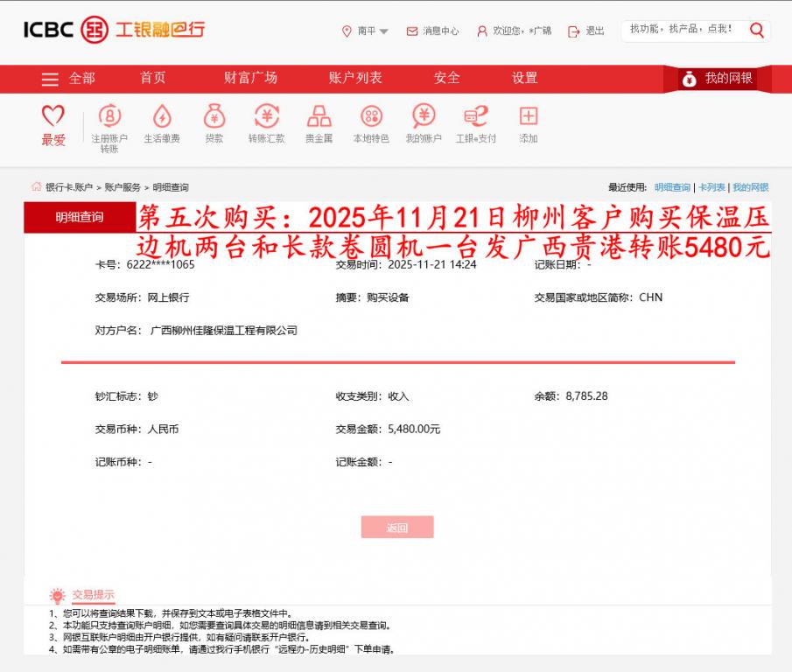Click the 返回 return button
Image resolution: width=792 pixels, height=672 pixels.
(397, 527)
